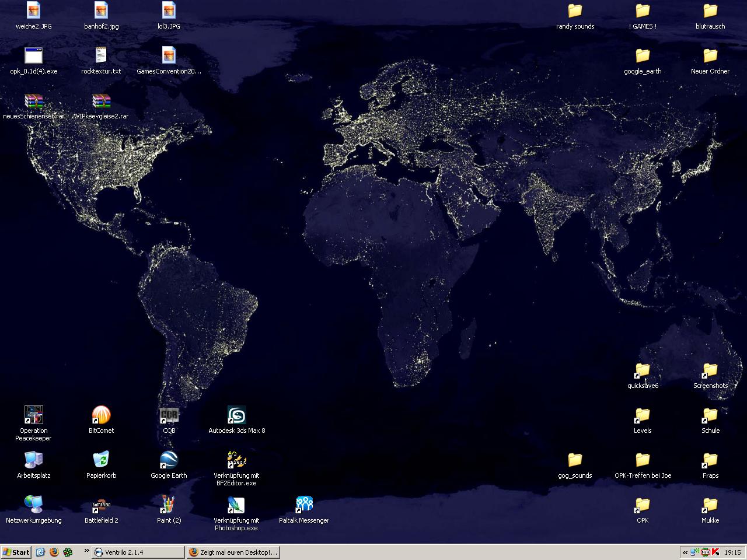Image resolution: width=747 pixels, height=560 pixels.
Task: Click the Kaspersky tray icon
Action: click(715, 552)
